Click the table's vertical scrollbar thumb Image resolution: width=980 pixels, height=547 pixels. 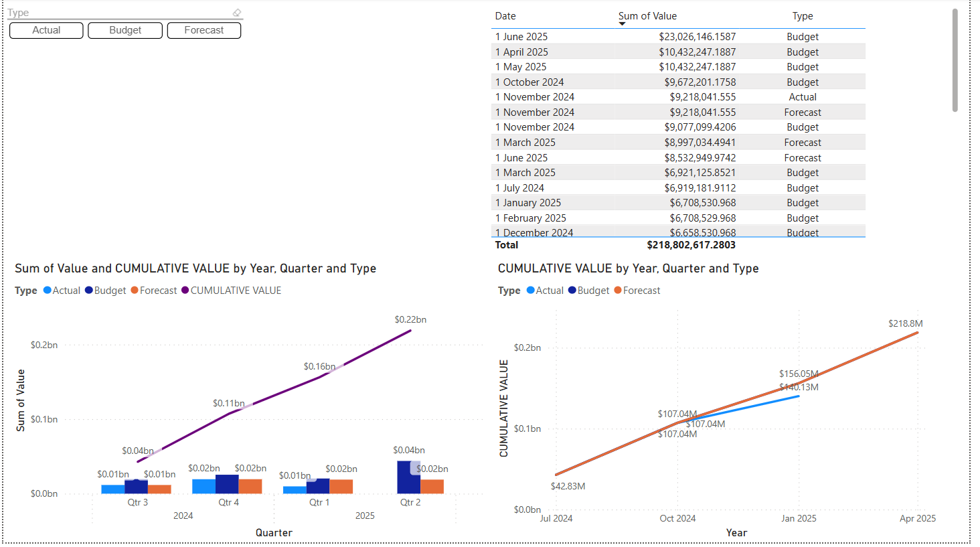click(955, 60)
